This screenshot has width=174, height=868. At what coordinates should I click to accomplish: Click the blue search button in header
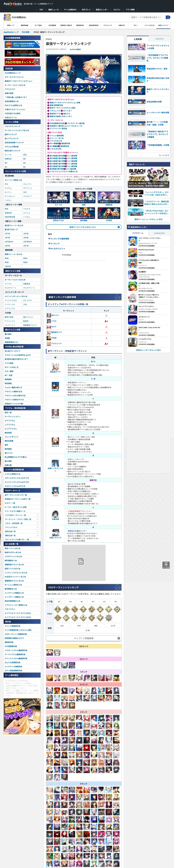pyautogui.click(x=168, y=17)
